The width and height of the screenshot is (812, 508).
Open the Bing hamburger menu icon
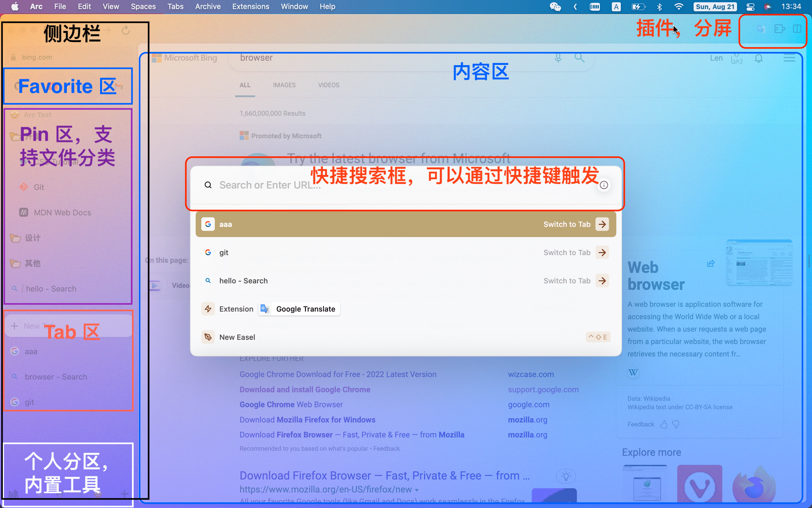pos(789,58)
